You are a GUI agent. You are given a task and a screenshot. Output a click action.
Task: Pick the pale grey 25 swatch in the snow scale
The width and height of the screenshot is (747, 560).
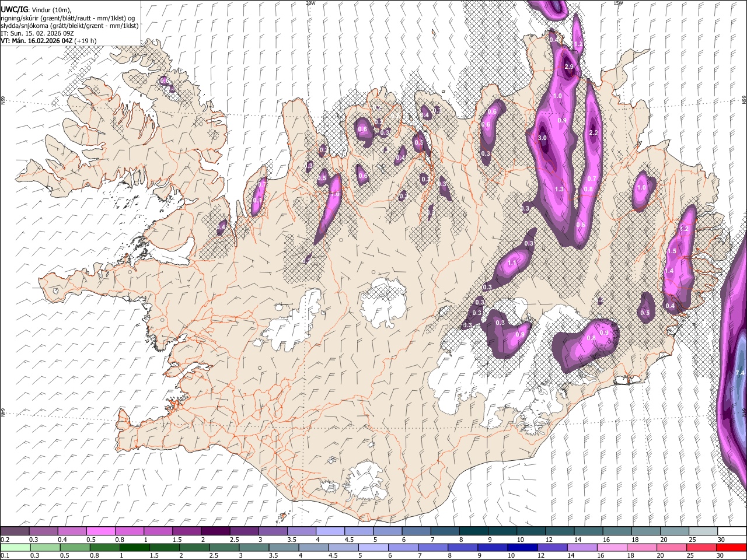click(x=703, y=531)
